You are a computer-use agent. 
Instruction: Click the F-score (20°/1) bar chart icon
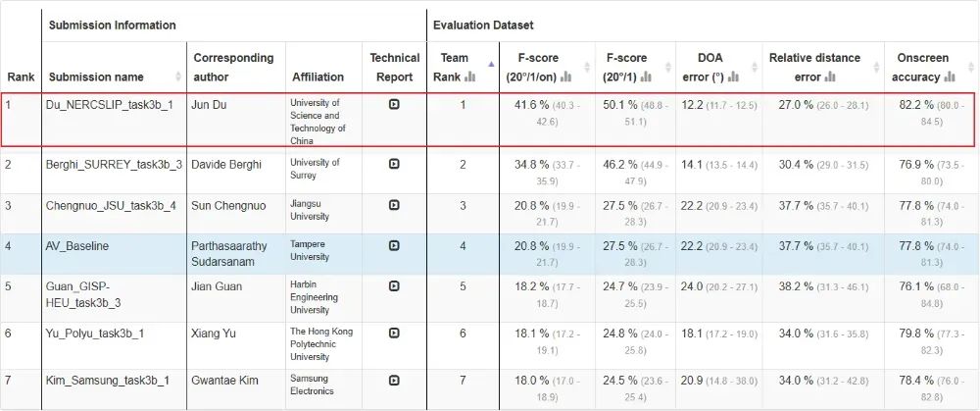pos(647,77)
